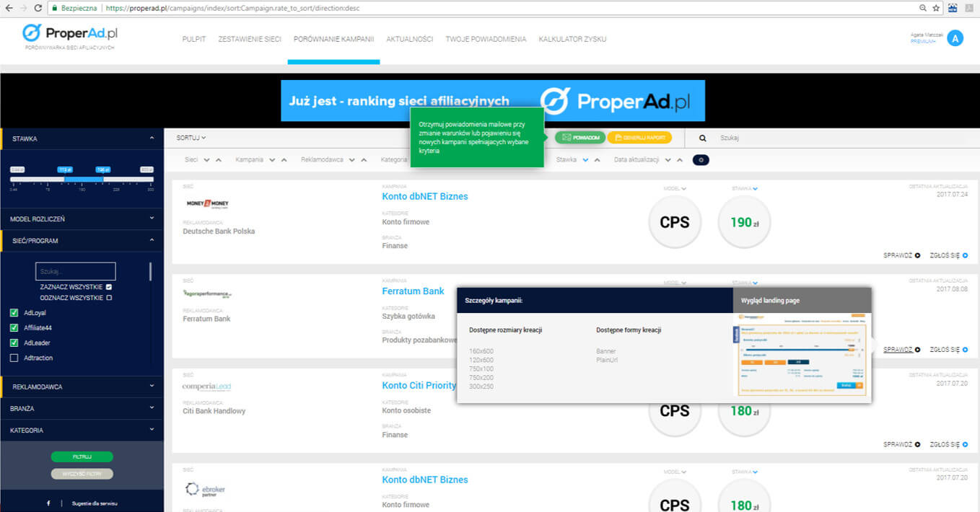Open the Ferratum Bank campaign link
This screenshot has width=980, height=512.
(413, 291)
